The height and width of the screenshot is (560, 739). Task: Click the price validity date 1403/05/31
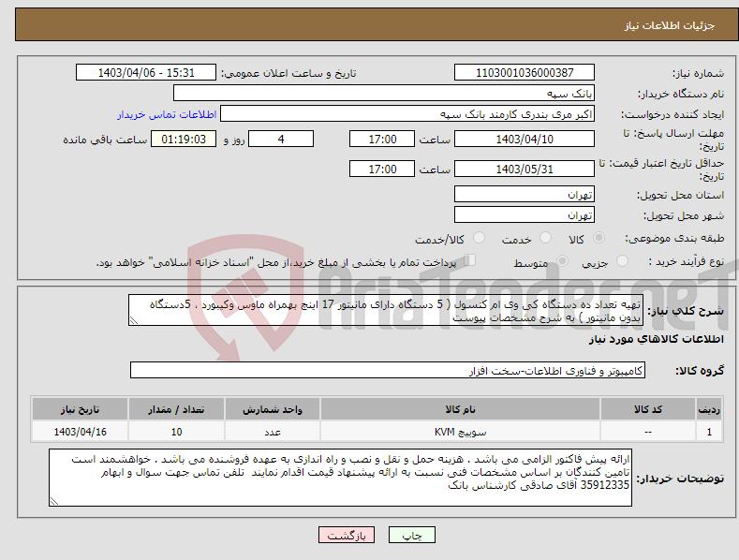coord(525,169)
